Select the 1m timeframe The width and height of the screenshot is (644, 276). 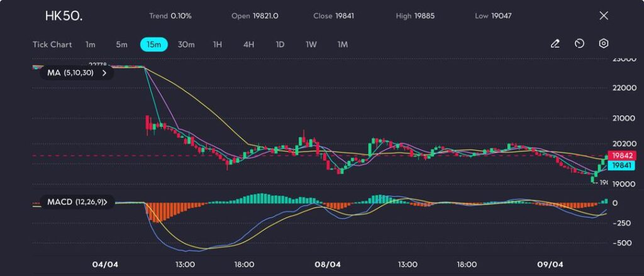pos(91,45)
